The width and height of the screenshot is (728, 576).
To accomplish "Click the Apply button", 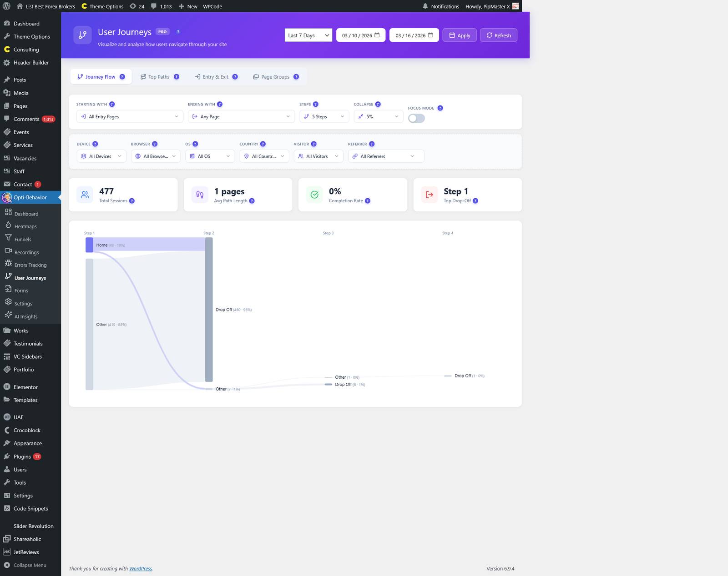I will 459,35.
